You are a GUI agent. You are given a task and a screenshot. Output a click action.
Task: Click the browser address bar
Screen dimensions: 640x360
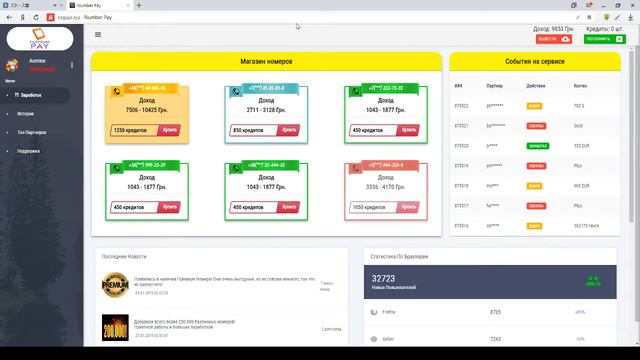pos(310,18)
